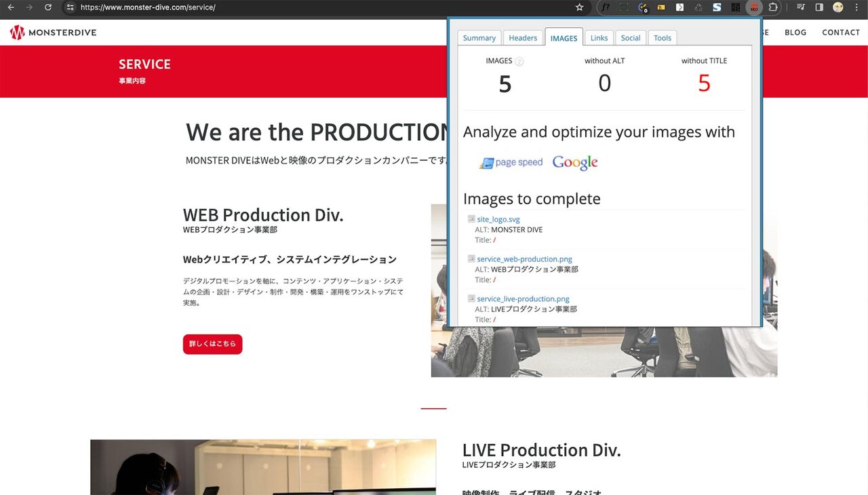Open Chrome's three-dot menu
868x495 pixels.
(x=856, y=7)
